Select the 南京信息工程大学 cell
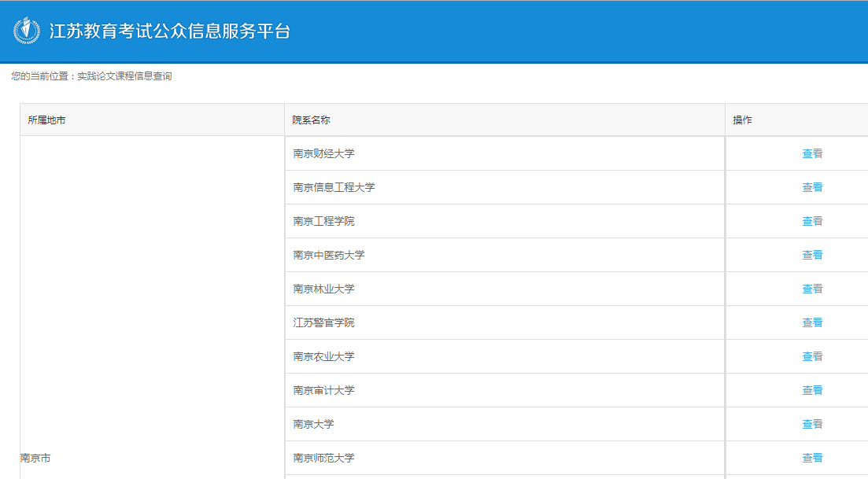The width and height of the screenshot is (868, 479). (505, 187)
